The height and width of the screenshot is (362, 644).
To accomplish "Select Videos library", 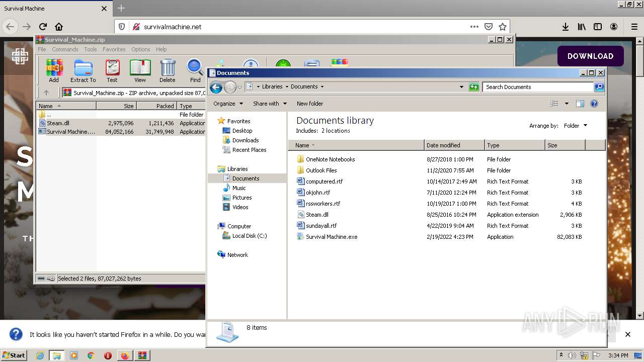I will pyautogui.click(x=240, y=207).
